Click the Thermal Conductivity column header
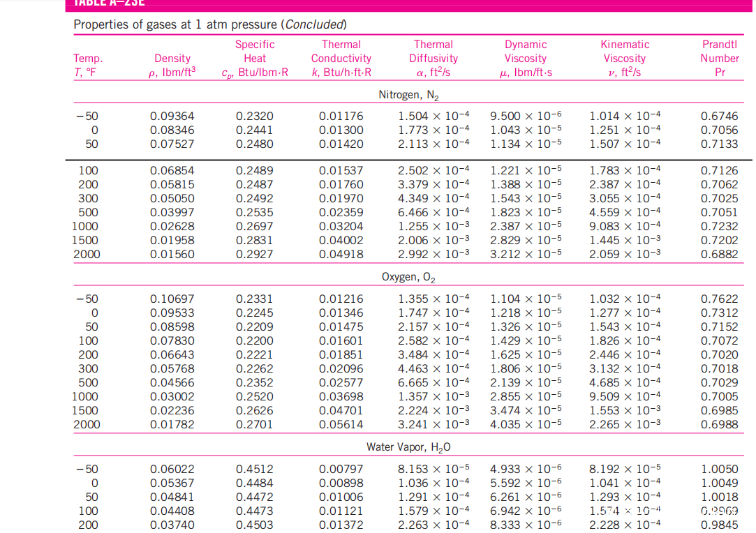Viewport: 756px width, 533px height. [341, 59]
